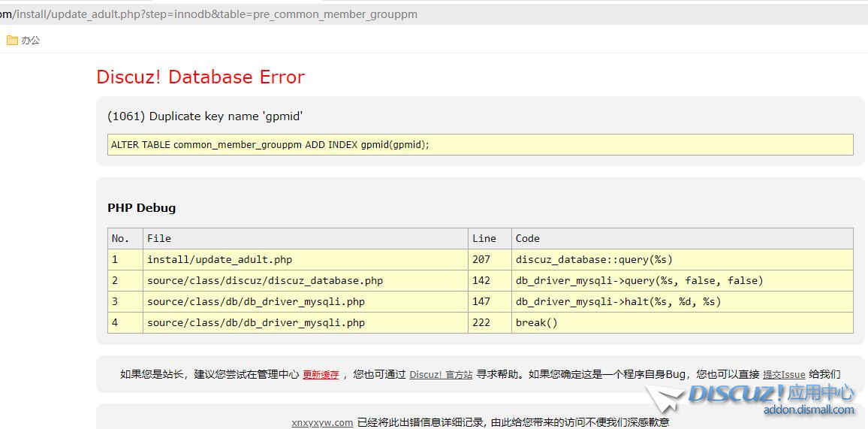
Task: Click the address bar URL
Action: [x=210, y=14]
